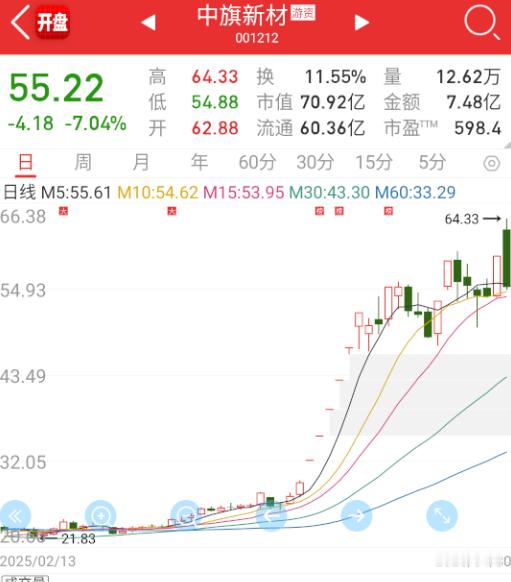Image resolution: width=511 pixels, height=582 pixels.
Task: Select the 日 daily chart tab
Action: click(x=26, y=163)
